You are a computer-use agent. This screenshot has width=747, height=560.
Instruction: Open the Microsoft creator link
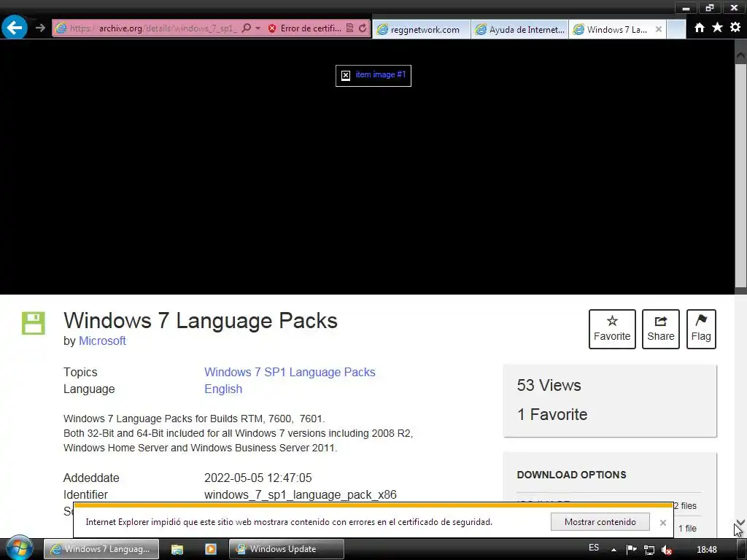tap(102, 341)
